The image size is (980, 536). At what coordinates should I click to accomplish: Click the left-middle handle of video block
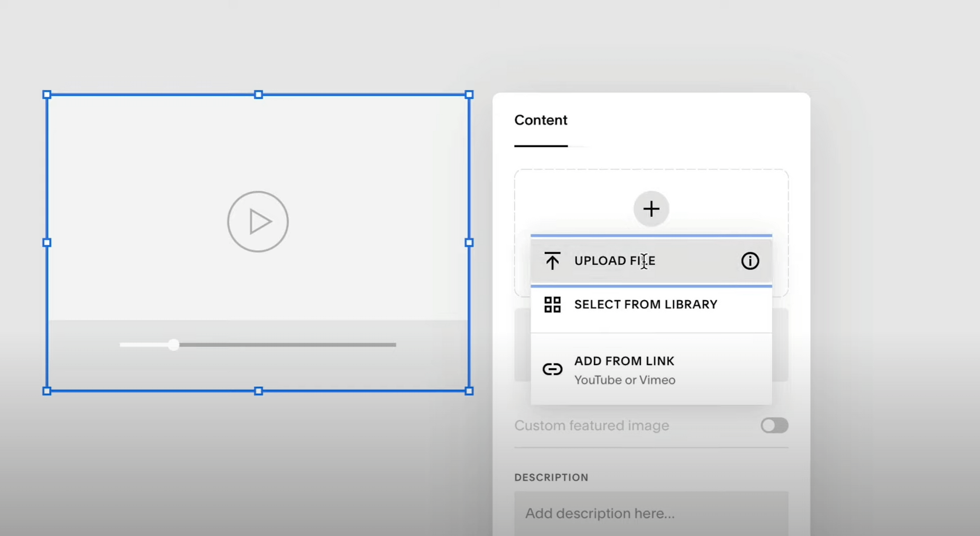tap(47, 243)
